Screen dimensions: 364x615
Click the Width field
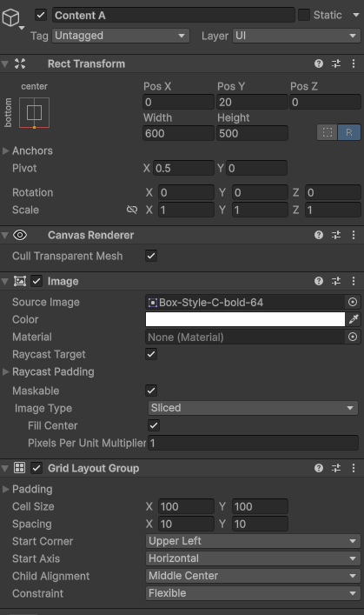(178, 133)
